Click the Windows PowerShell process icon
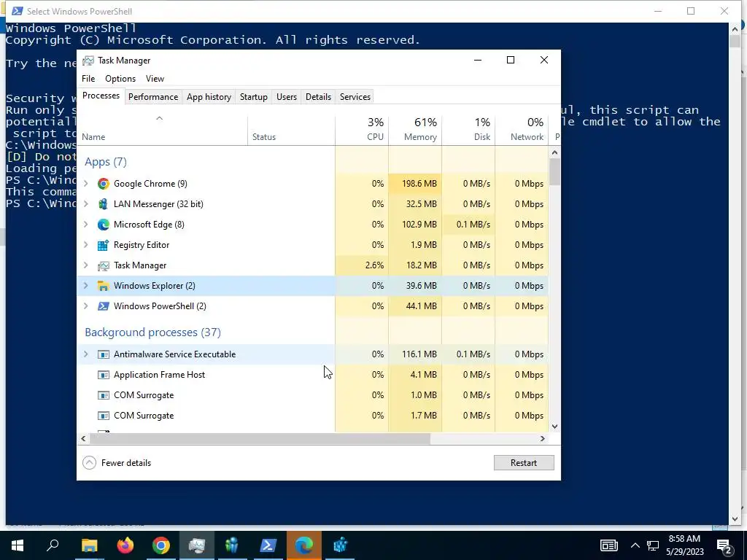Image resolution: width=747 pixels, height=560 pixels. [104, 306]
